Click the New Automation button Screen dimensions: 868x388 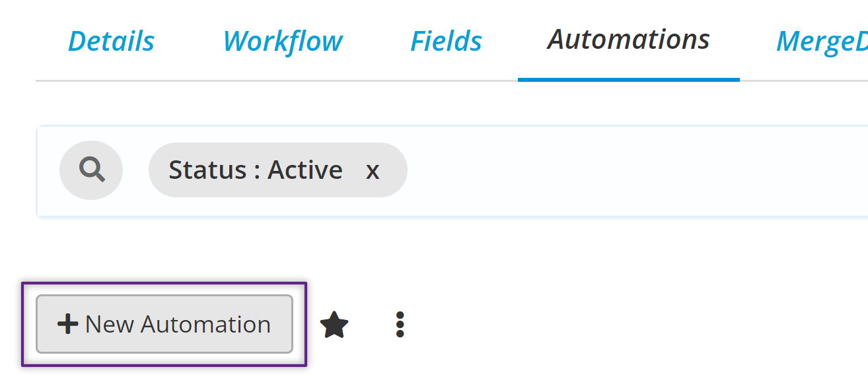click(x=164, y=324)
